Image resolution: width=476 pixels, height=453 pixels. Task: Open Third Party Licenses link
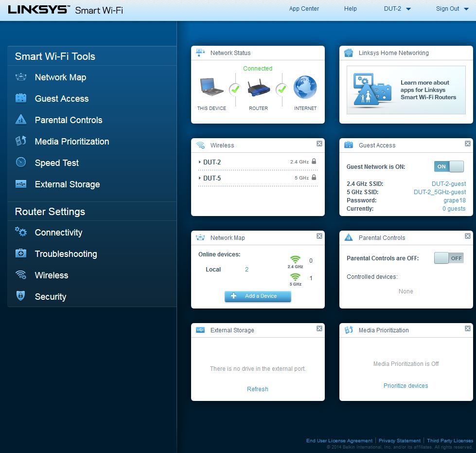click(450, 440)
